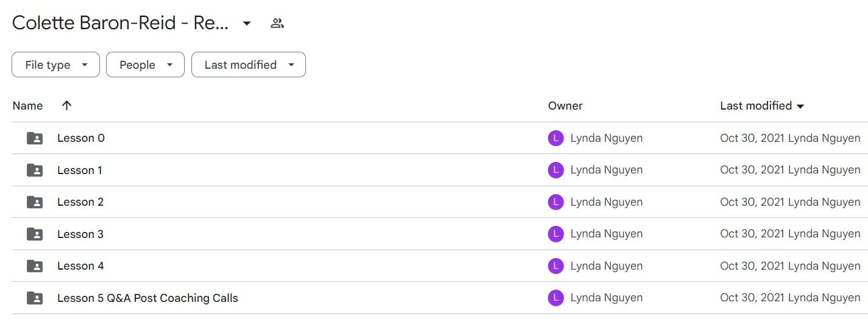Click the Owner column header
This screenshot has width=868, height=336.
pyautogui.click(x=565, y=106)
